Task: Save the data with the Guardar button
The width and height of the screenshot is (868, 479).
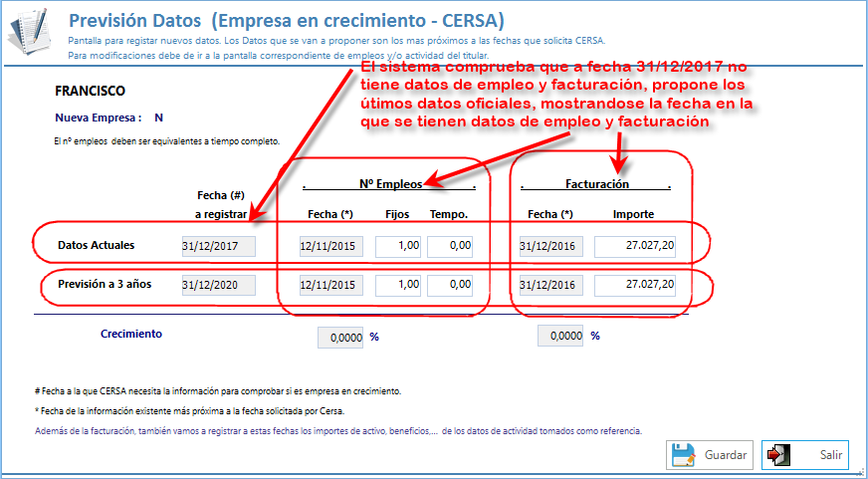Action: coord(709,454)
